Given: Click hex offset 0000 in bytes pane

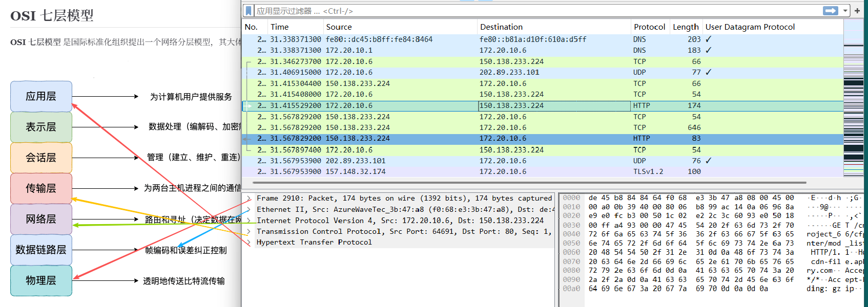Looking at the screenshot, I should click(x=571, y=198).
